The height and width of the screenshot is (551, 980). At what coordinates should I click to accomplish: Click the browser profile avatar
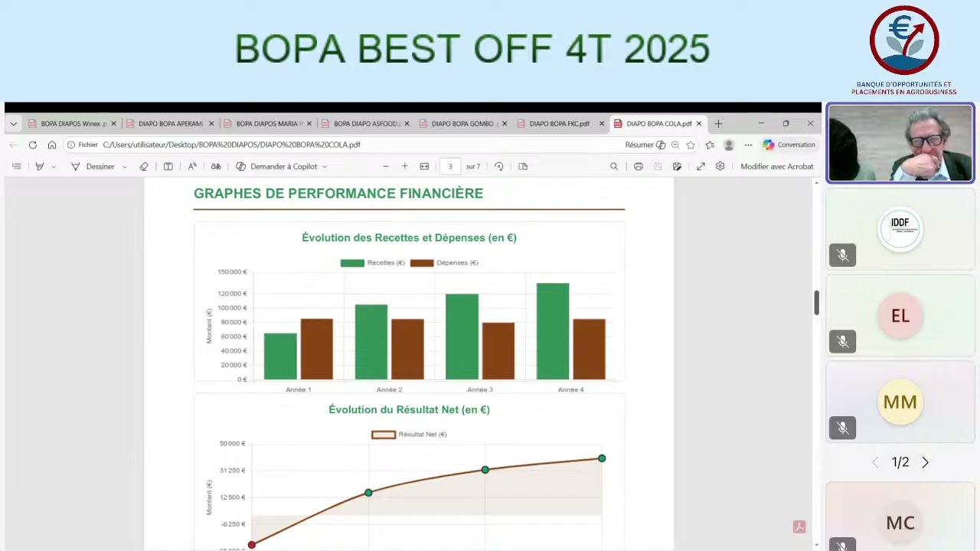[x=729, y=145]
